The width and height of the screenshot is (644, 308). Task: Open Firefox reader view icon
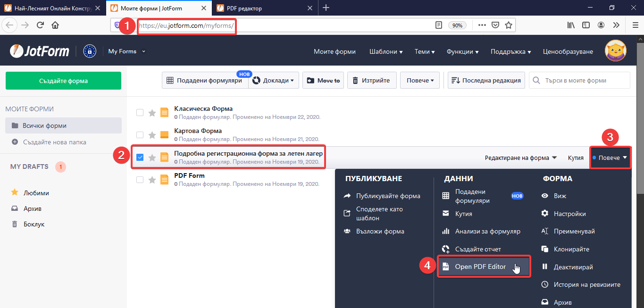pos(439,25)
